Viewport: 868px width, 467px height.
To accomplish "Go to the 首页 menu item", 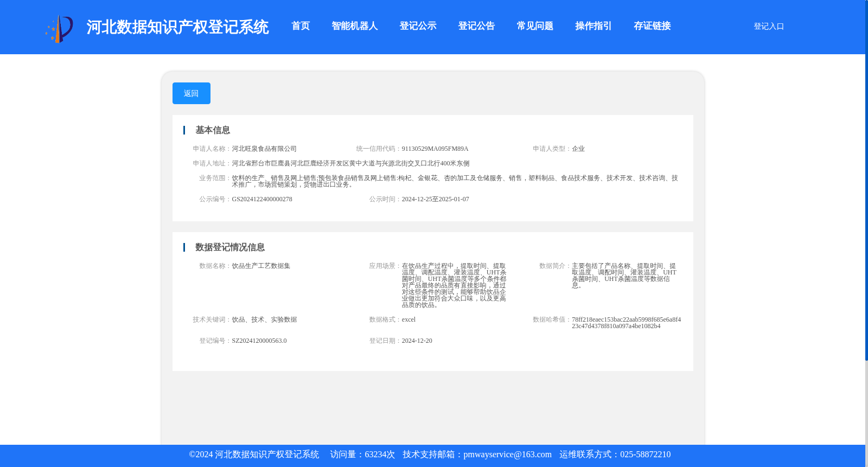I will click(301, 26).
